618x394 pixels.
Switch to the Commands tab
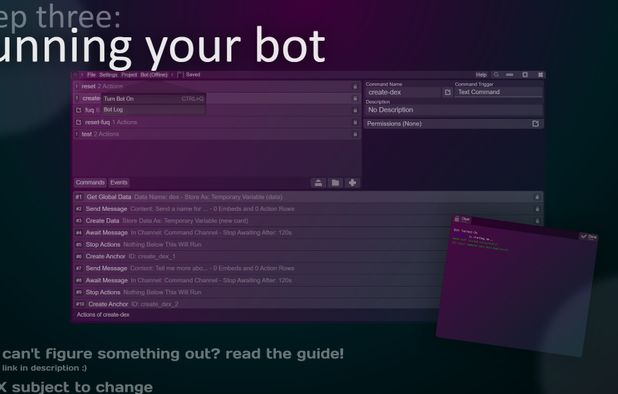point(90,182)
